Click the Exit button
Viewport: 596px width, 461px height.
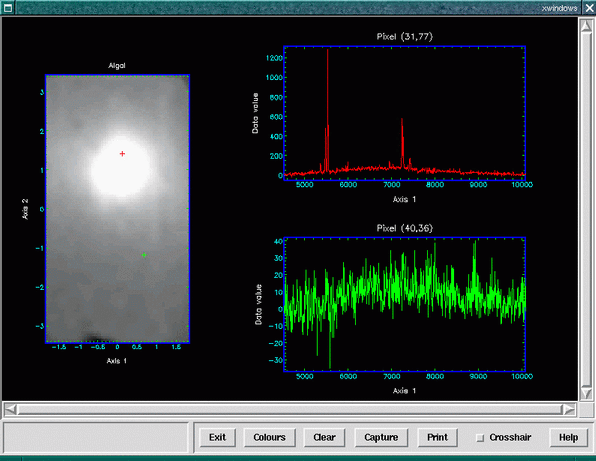point(217,438)
